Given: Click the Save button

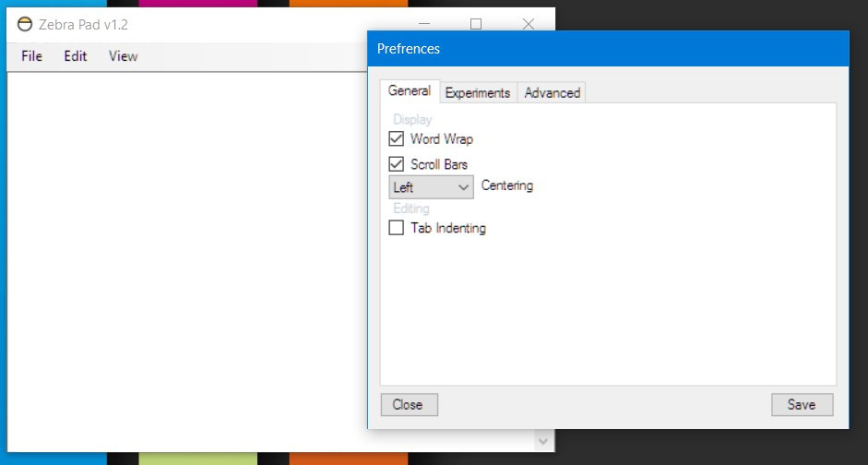Looking at the screenshot, I should coord(803,405).
